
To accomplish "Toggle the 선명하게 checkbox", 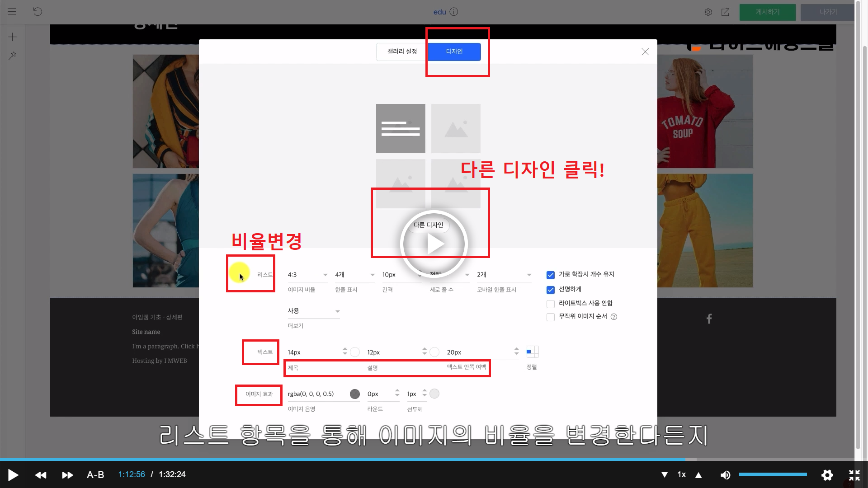I will (551, 290).
